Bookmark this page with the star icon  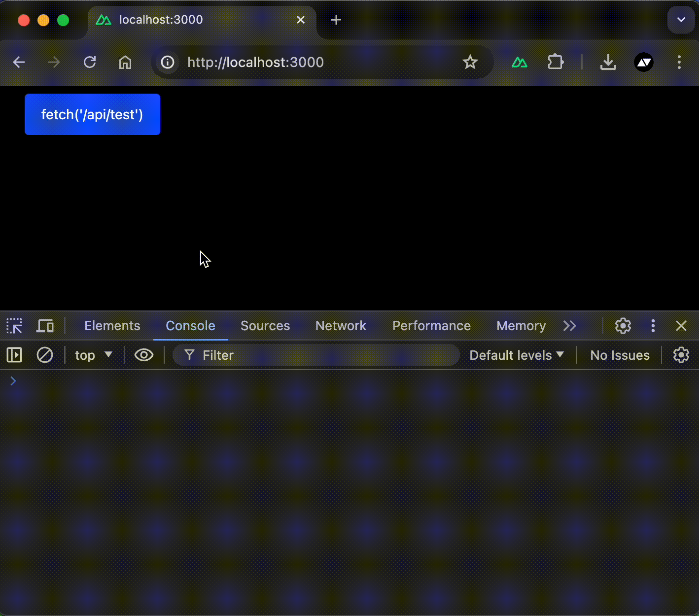[470, 62]
